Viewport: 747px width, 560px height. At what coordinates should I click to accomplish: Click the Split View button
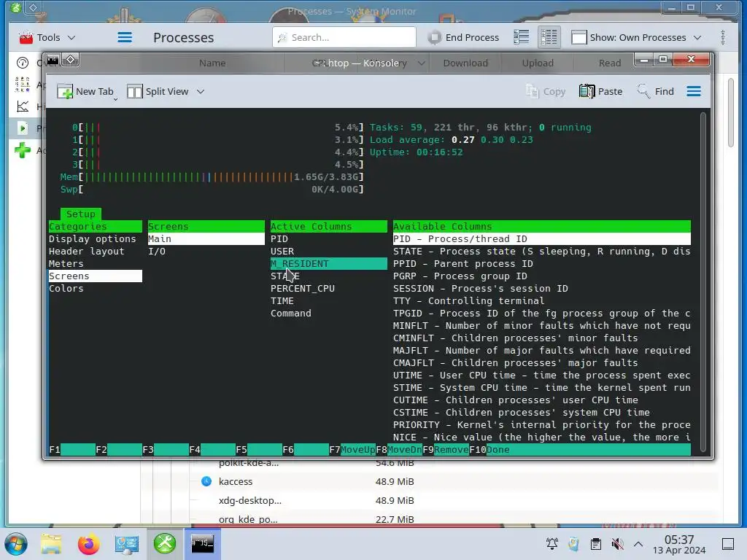pos(158,91)
